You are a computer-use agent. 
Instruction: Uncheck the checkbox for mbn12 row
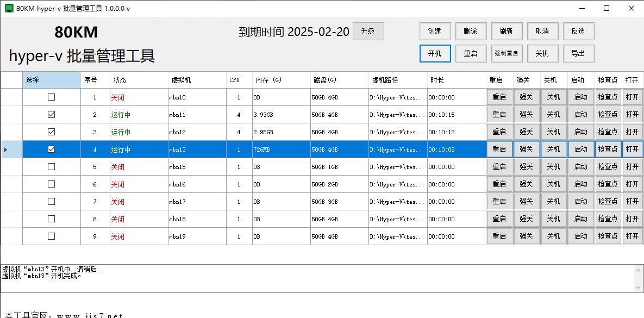pyautogui.click(x=51, y=132)
